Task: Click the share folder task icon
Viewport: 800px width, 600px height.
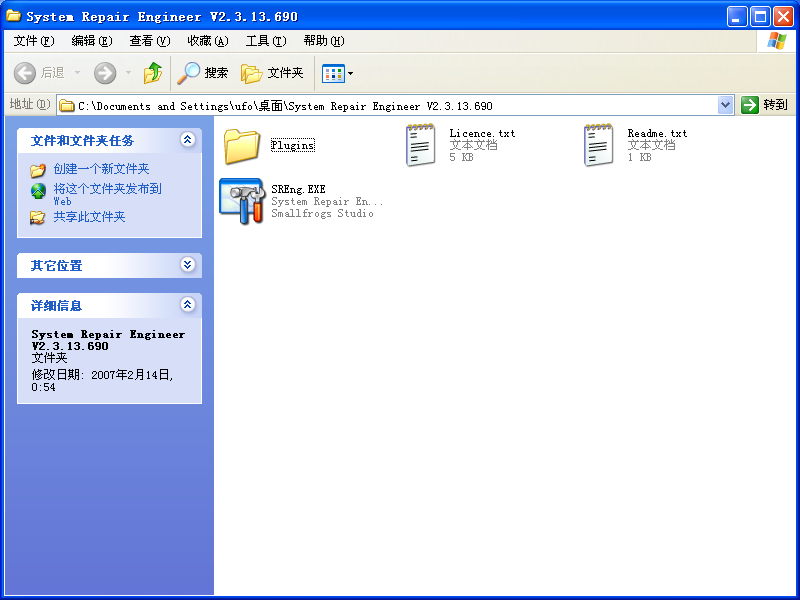Action: pos(37,217)
